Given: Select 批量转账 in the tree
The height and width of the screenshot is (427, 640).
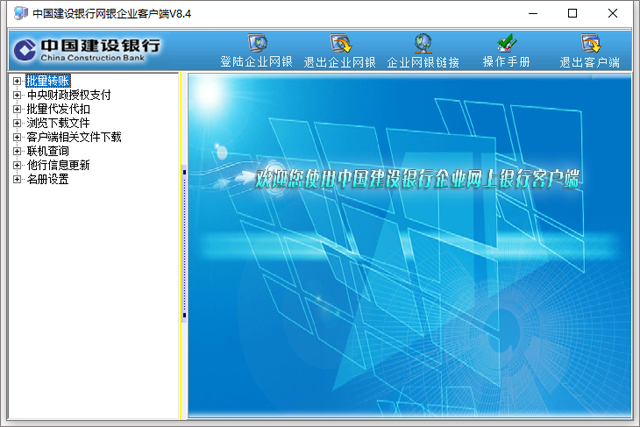Looking at the screenshot, I should click(x=48, y=81).
